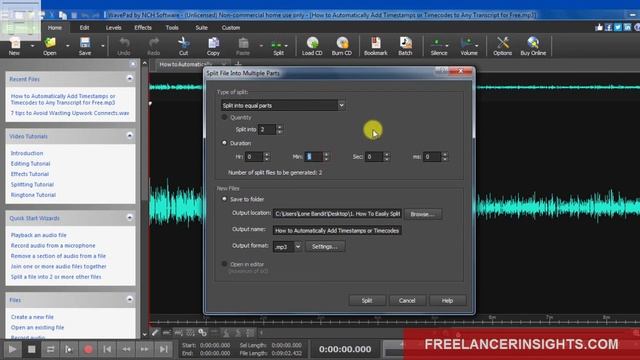Jump to end with the transport button

pyautogui.click(x=164, y=349)
